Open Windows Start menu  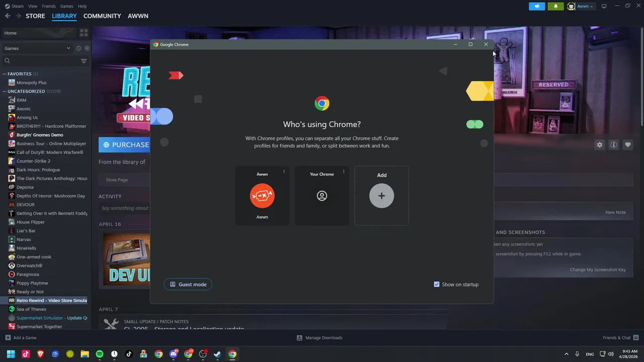coord(11,354)
